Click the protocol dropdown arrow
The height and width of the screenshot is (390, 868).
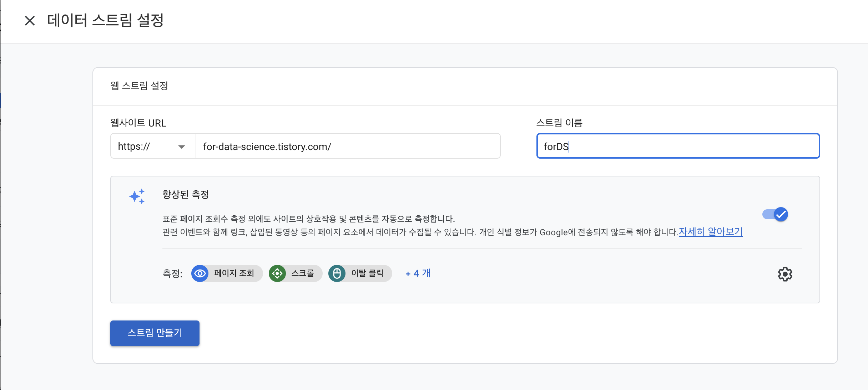click(182, 147)
